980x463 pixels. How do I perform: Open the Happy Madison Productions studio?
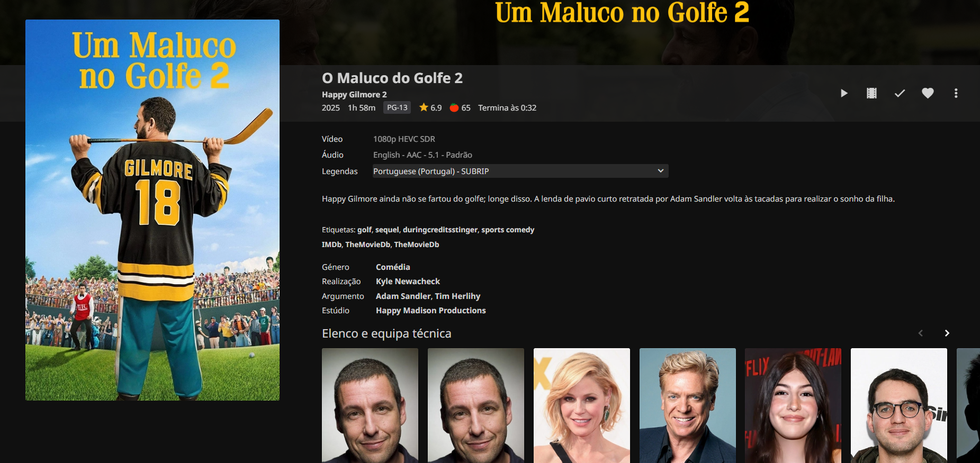click(x=430, y=311)
